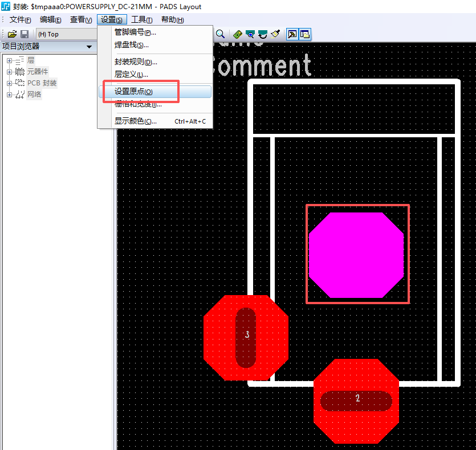Open the 工具(T) menu

coord(141,20)
